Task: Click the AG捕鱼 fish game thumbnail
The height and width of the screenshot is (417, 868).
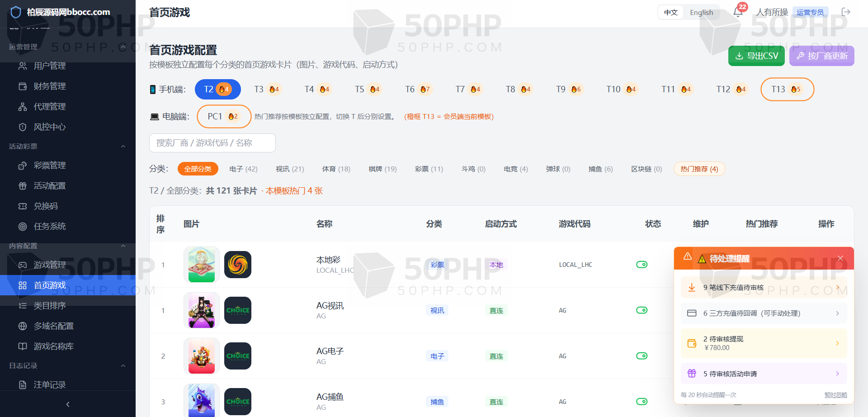Action: coord(202,401)
